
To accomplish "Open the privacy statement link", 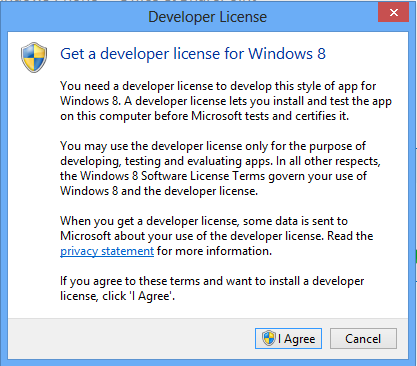I will coord(107,251).
